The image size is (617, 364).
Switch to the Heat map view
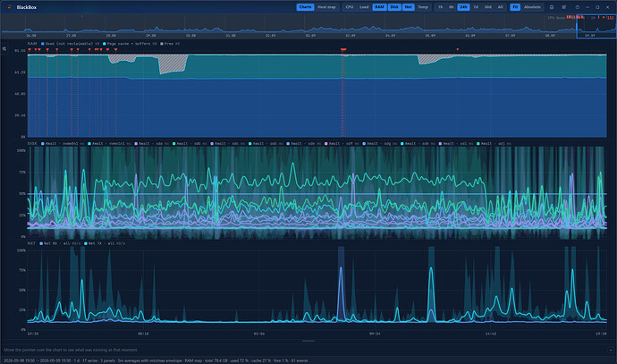pyautogui.click(x=326, y=7)
